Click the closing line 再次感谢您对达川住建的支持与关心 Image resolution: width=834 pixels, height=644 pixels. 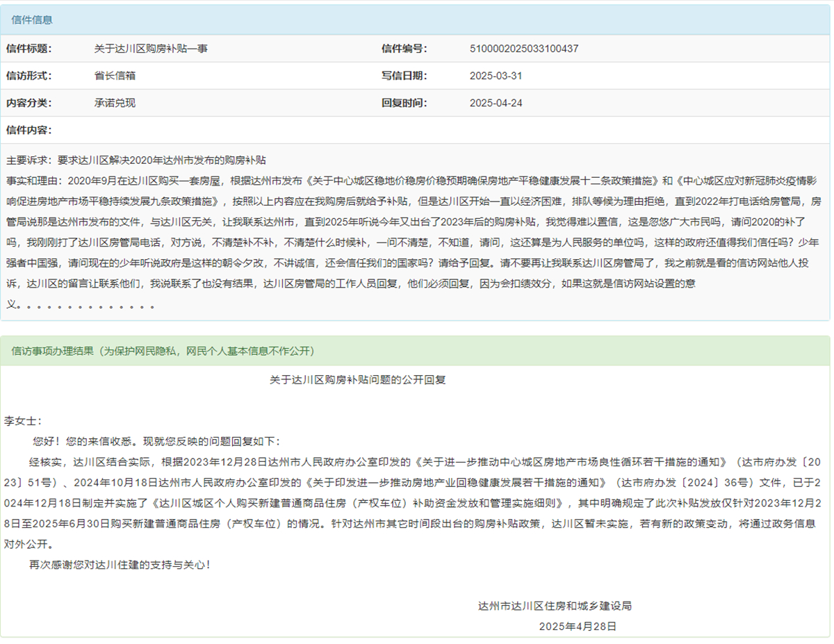click(x=119, y=565)
